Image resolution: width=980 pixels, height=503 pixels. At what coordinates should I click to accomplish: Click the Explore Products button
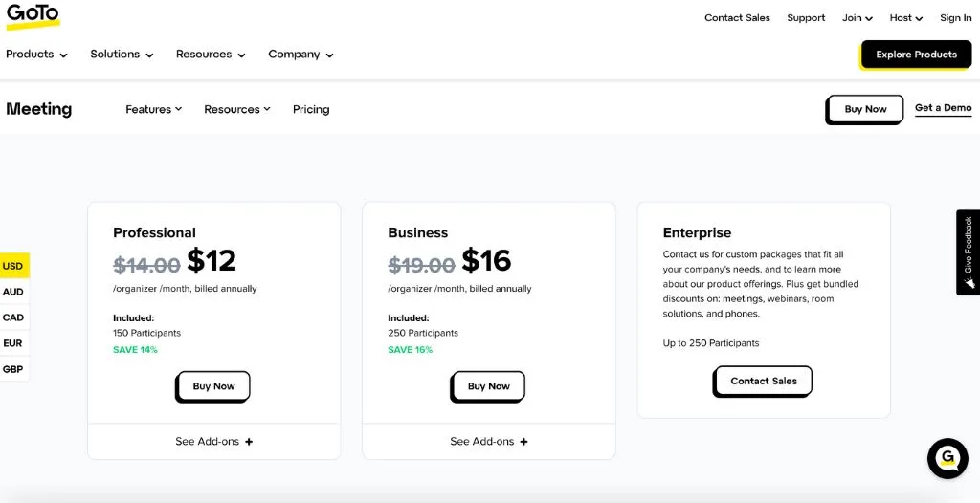click(x=916, y=55)
